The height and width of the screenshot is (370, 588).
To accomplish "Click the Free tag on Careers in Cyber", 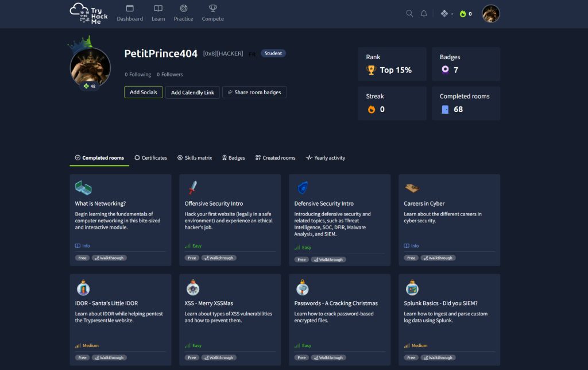I will (x=411, y=258).
